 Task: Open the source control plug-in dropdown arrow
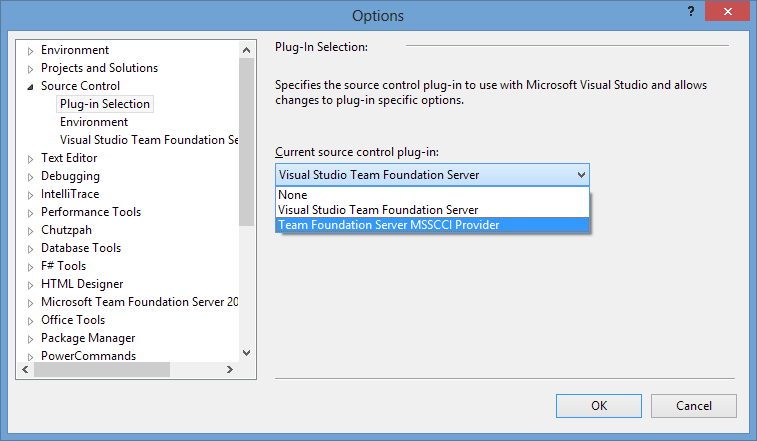click(581, 175)
